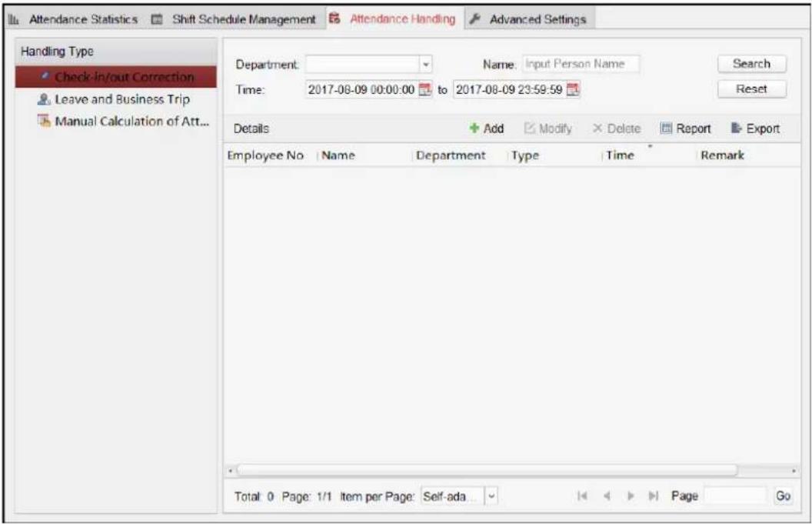Click the Leave and Business Trip person icon
This screenshot has width=812, height=524.
tap(44, 99)
